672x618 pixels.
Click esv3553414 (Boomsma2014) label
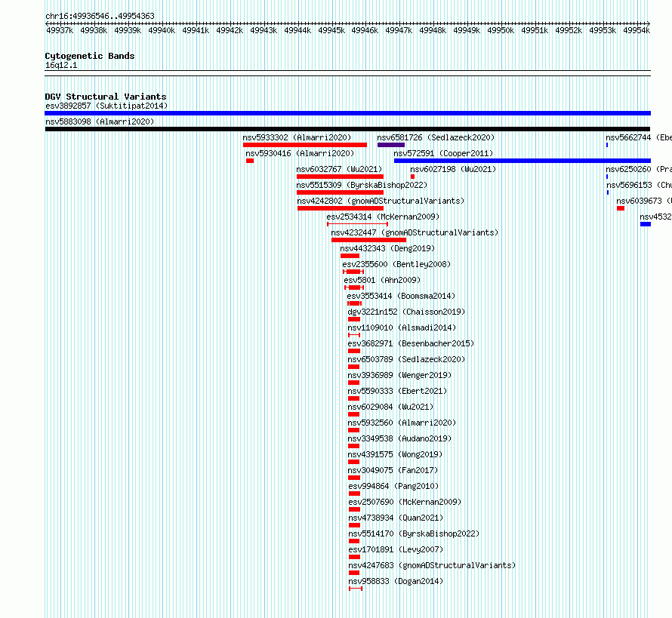401,296
